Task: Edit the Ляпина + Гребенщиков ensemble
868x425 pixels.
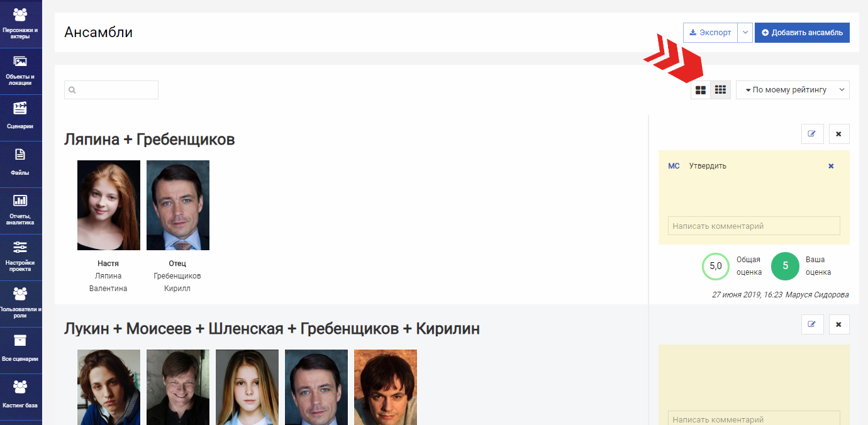Action: [x=813, y=133]
